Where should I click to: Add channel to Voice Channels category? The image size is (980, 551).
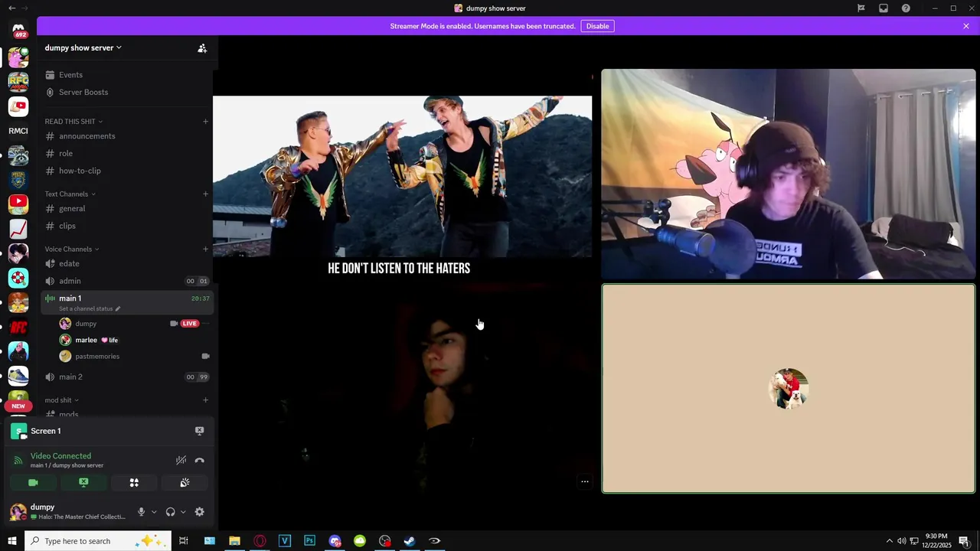pyautogui.click(x=205, y=249)
